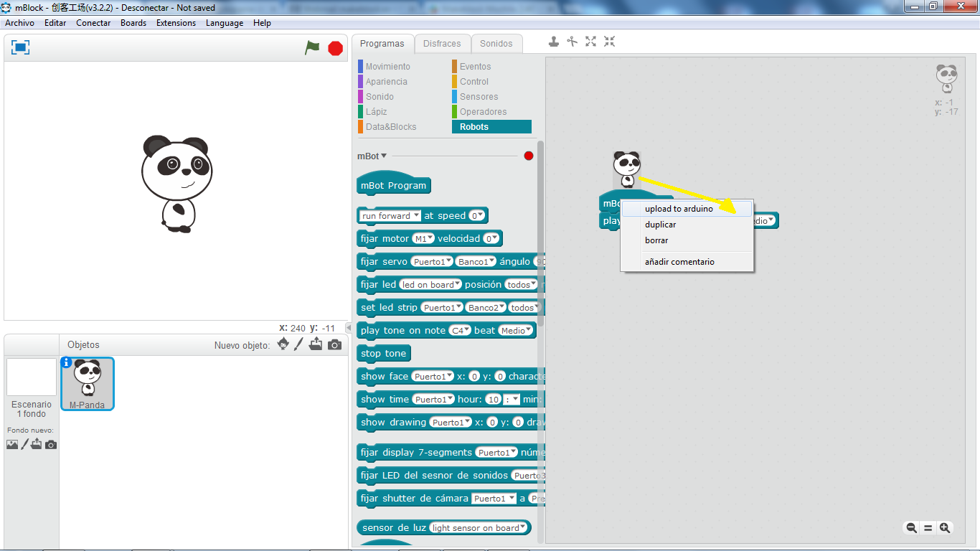Open the motor M1 dropdown
The width and height of the screenshot is (980, 551).
(x=423, y=238)
